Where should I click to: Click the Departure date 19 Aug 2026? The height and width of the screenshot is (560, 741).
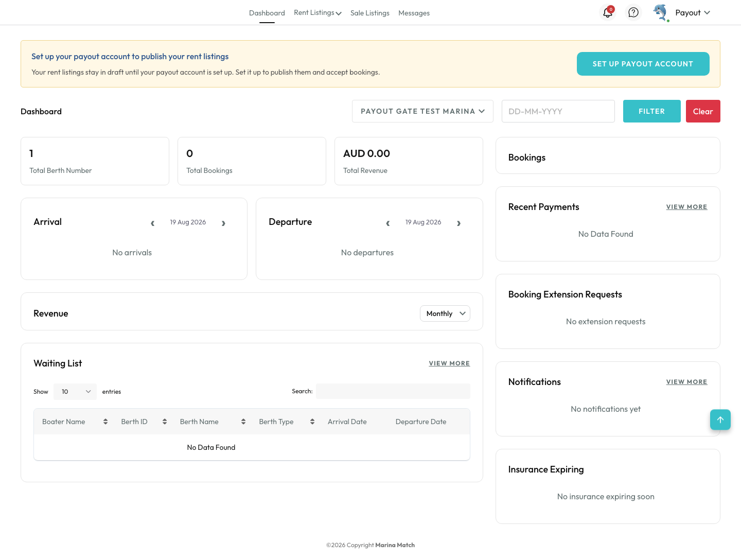pos(423,222)
